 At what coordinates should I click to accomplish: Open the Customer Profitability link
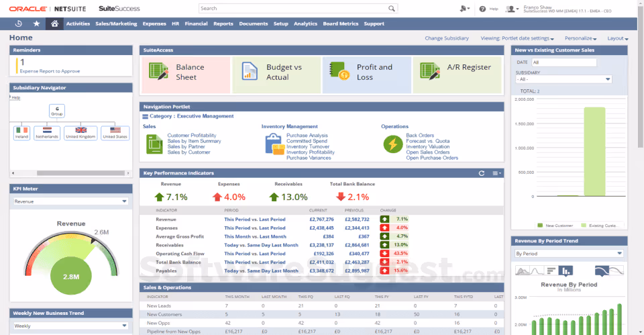(191, 135)
